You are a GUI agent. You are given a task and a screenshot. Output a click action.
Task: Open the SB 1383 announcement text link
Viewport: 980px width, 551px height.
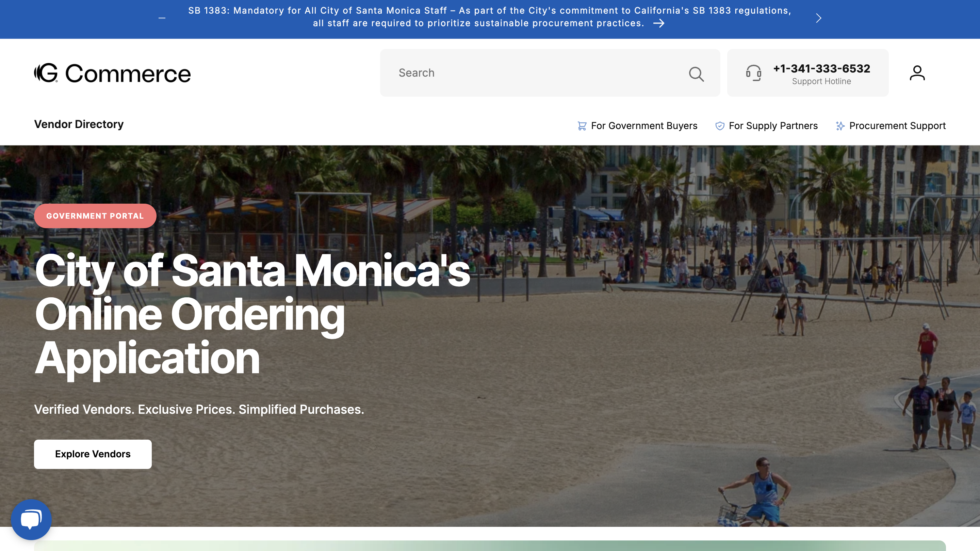click(489, 17)
